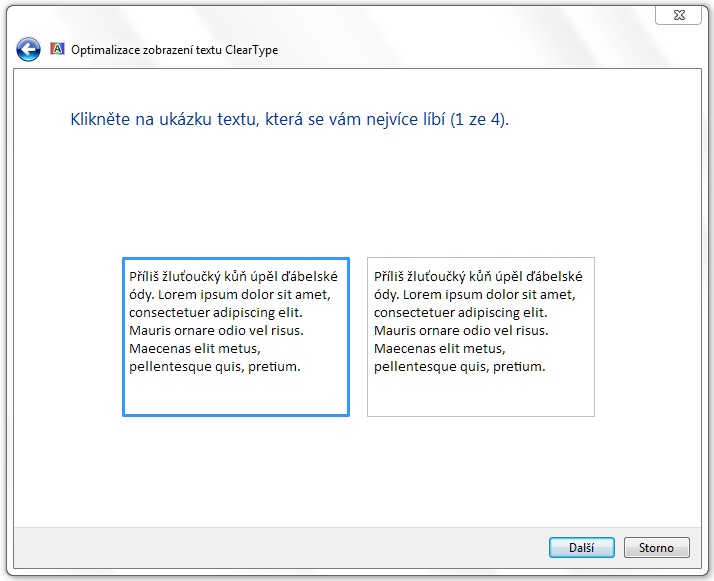The height and width of the screenshot is (581, 714).
Task: Cancel the wizard with Storno
Action: coord(656,547)
